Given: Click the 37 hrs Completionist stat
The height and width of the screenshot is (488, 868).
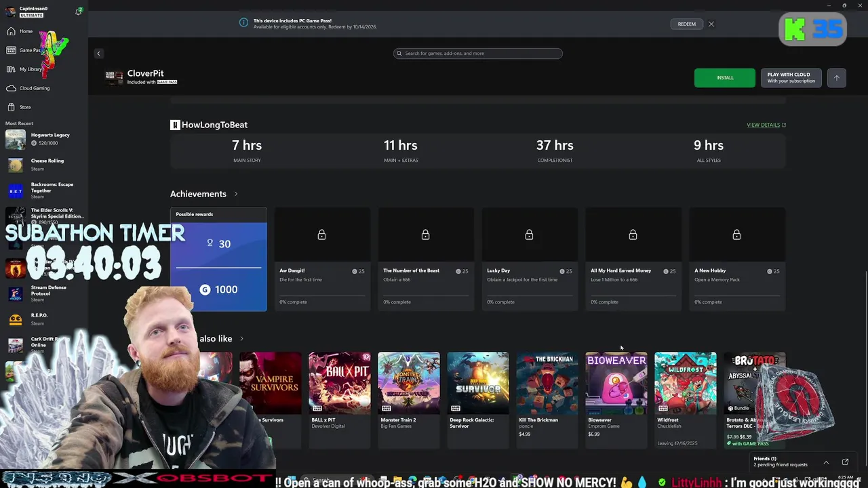Looking at the screenshot, I should pos(555,150).
